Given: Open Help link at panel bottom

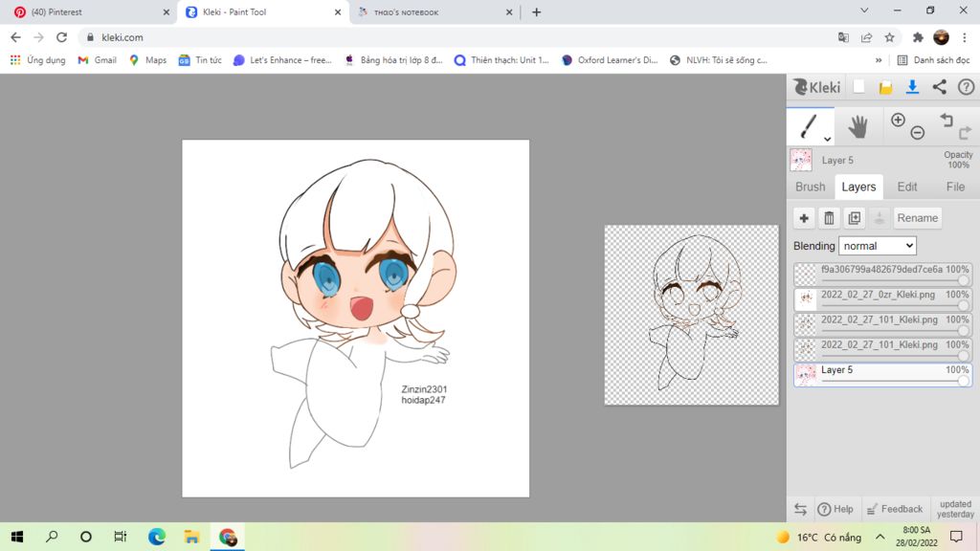Looking at the screenshot, I should tap(835, 509).
